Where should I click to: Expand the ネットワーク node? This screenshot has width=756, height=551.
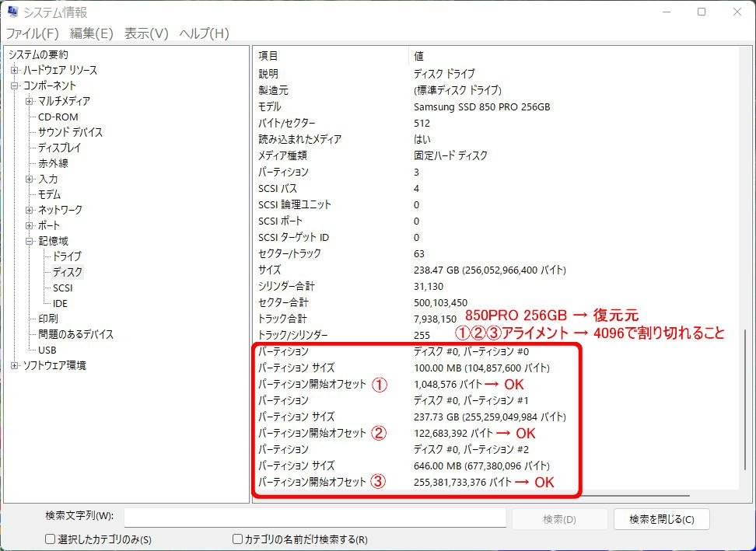(30, 210)
